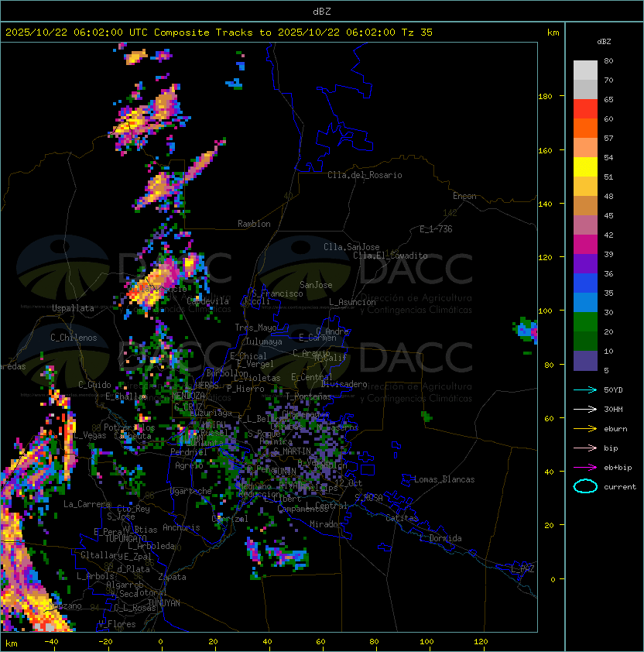Screen dimensions: 644x652
Task: Click the 'Anchoris' place label
Action: 181,527
